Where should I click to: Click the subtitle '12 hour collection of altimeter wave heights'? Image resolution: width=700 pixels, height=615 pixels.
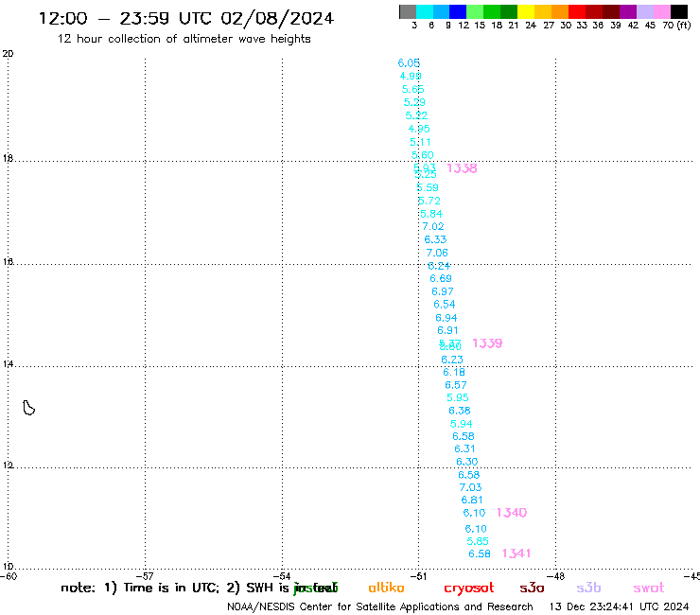pos(184,39)
